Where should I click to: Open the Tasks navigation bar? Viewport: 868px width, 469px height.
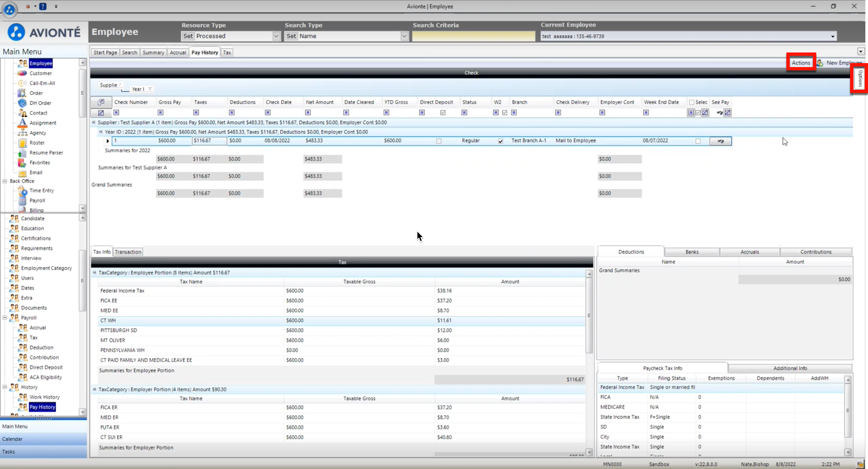click(43, 451)
